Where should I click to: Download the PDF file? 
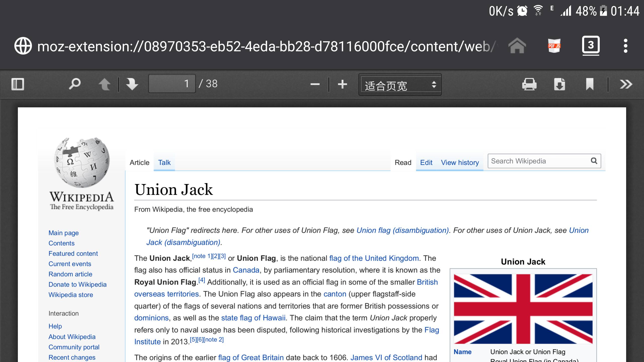pos(559,84)
